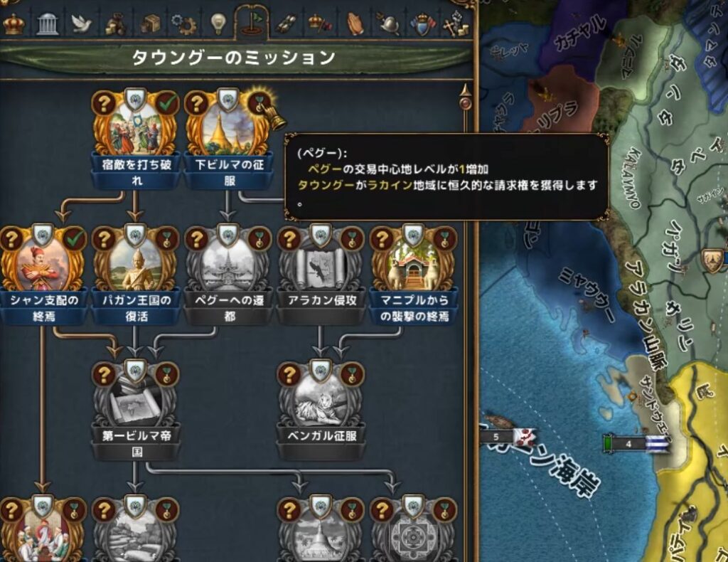The width and height of the screenshot is (728, 562).
Task: Open the Military helmet tab icon
Action: (389, 24)
